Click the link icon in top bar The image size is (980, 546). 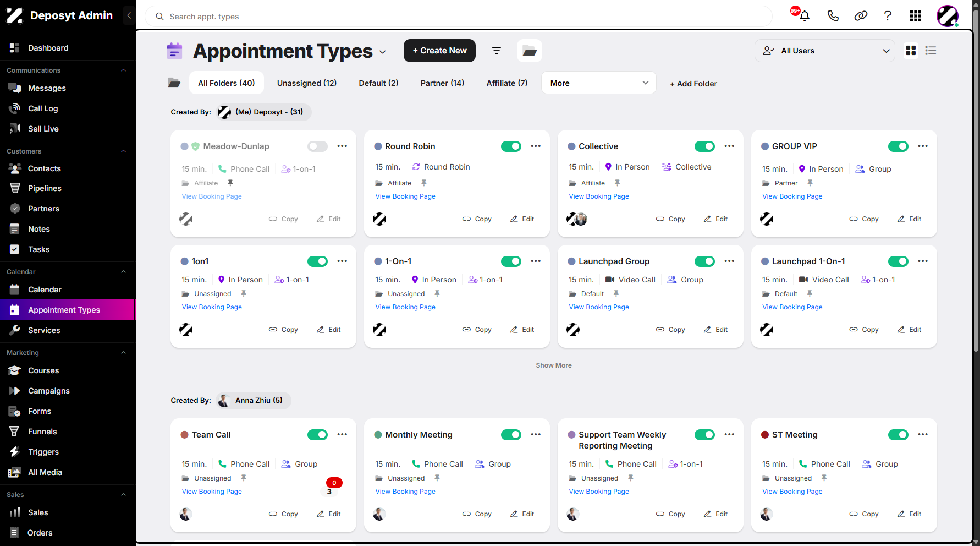[x=861, y=16]
